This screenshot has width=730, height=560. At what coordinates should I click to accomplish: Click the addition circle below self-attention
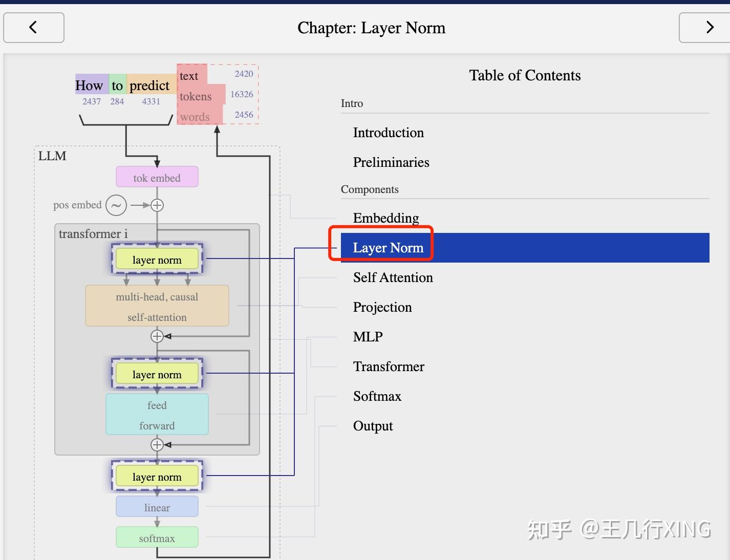pyautogui.click(x=157, y=336)
